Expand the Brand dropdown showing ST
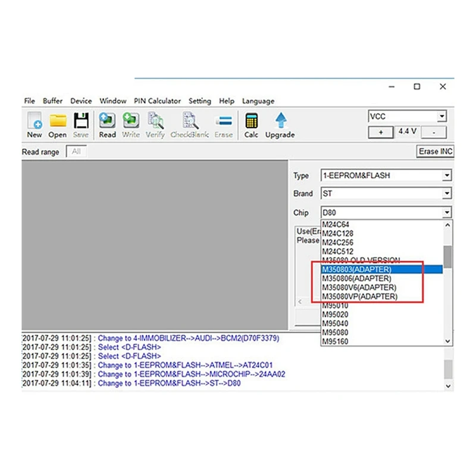 point(447,193)
